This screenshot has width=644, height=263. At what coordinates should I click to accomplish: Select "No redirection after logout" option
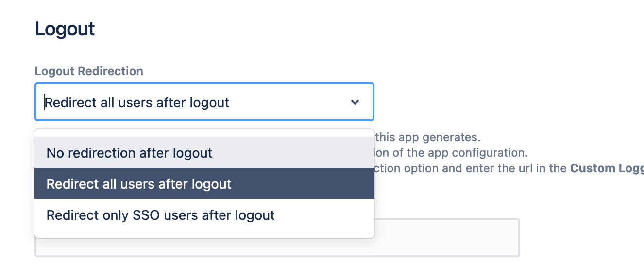[129, 153]
